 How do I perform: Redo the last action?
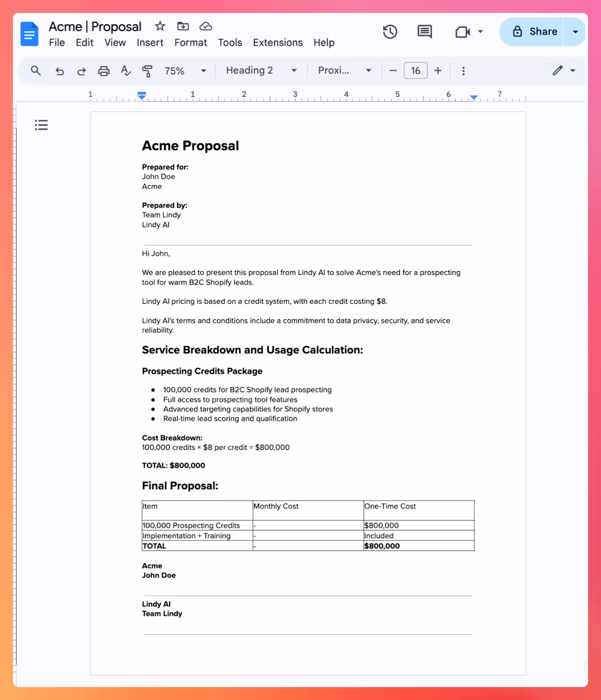(x=81, y=71)
